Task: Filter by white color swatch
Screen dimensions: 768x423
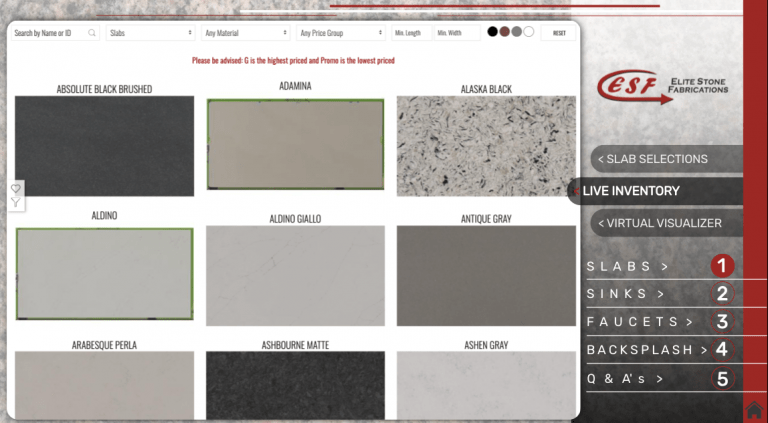Action: 528,32
